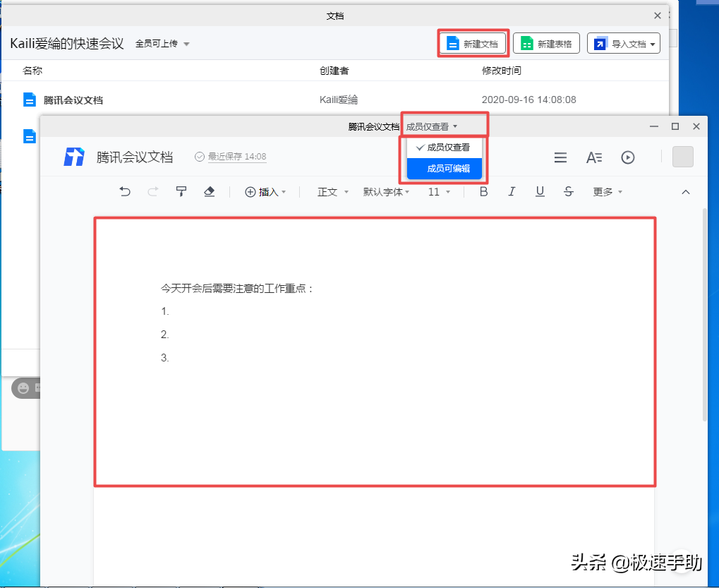Toggle Underline formatting

540,192
